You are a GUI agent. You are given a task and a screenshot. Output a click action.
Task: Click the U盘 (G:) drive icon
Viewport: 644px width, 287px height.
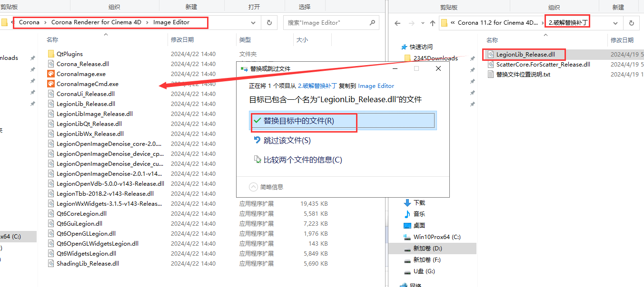tap(407, 271)
